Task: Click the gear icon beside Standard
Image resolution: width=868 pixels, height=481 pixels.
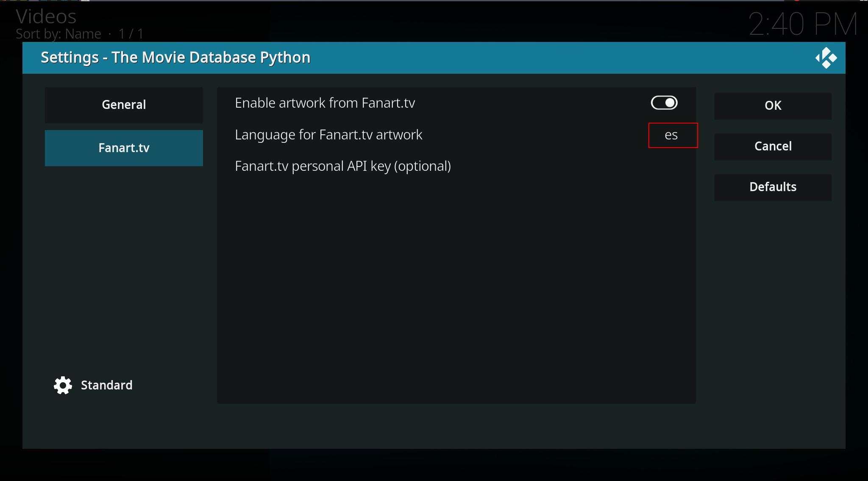Action: coord(63,385)
